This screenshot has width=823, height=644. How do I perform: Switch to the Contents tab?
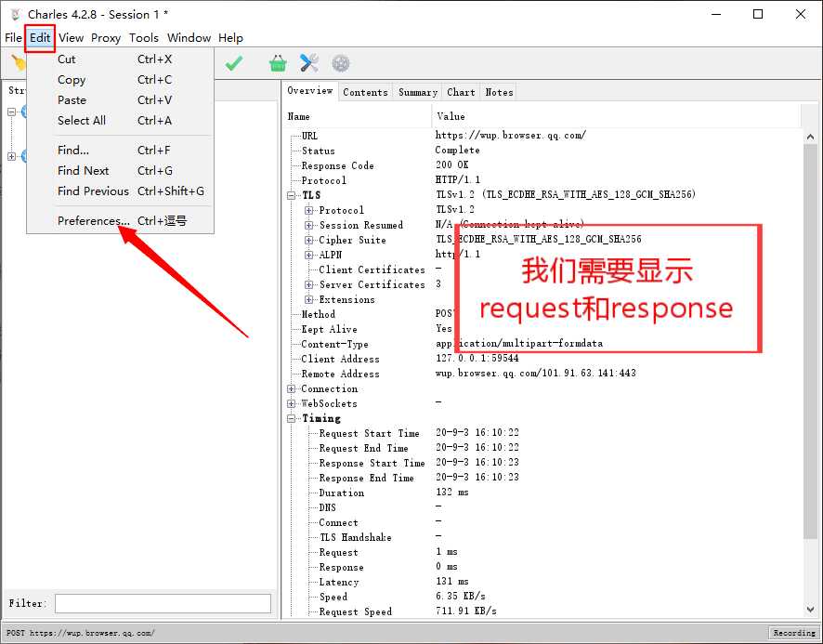click(365, 92)
